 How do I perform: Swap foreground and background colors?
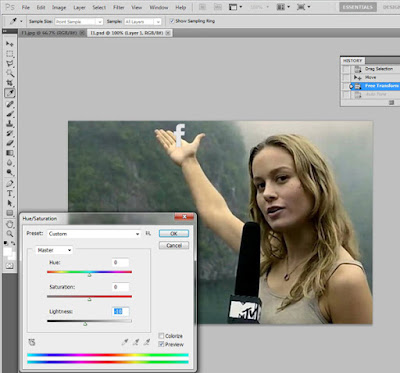(13, 243)
